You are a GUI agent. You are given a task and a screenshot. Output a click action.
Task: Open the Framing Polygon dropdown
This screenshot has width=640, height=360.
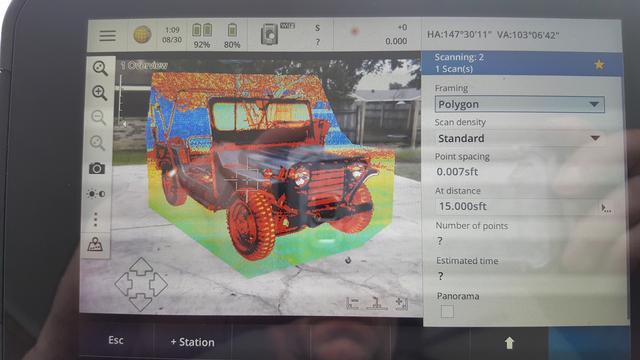point(520,104)
